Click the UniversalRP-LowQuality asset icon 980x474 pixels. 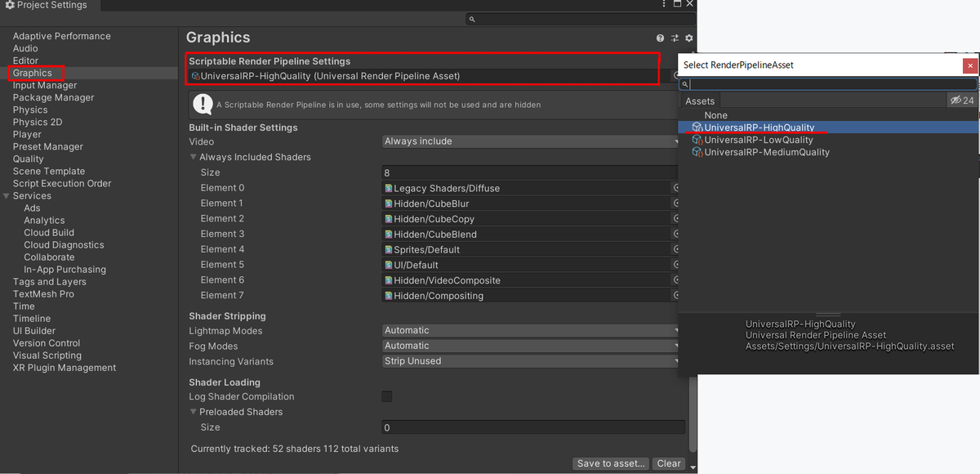697,140
